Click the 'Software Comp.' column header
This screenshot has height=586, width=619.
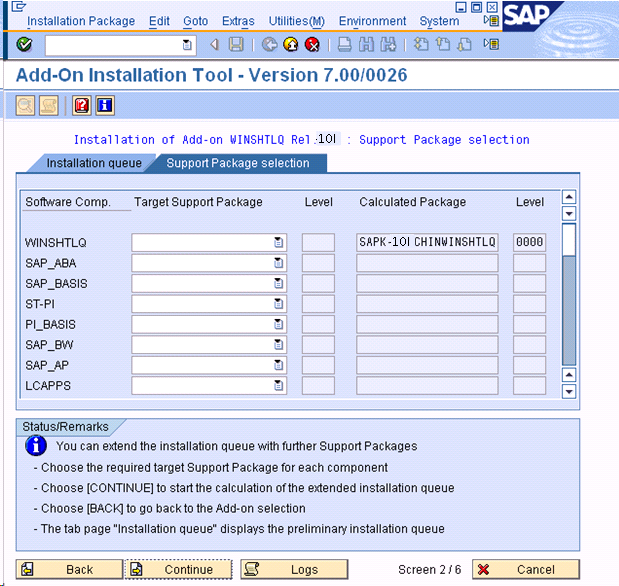point(68,202)
